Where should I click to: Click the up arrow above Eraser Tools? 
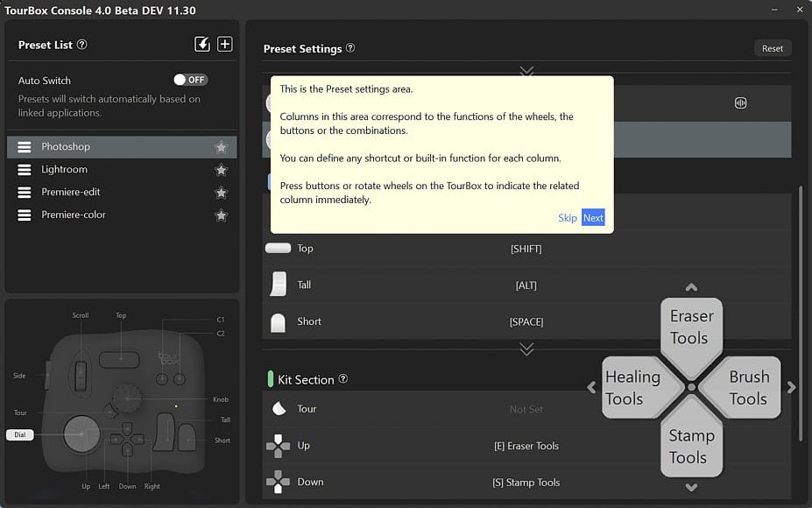point(691,287)
